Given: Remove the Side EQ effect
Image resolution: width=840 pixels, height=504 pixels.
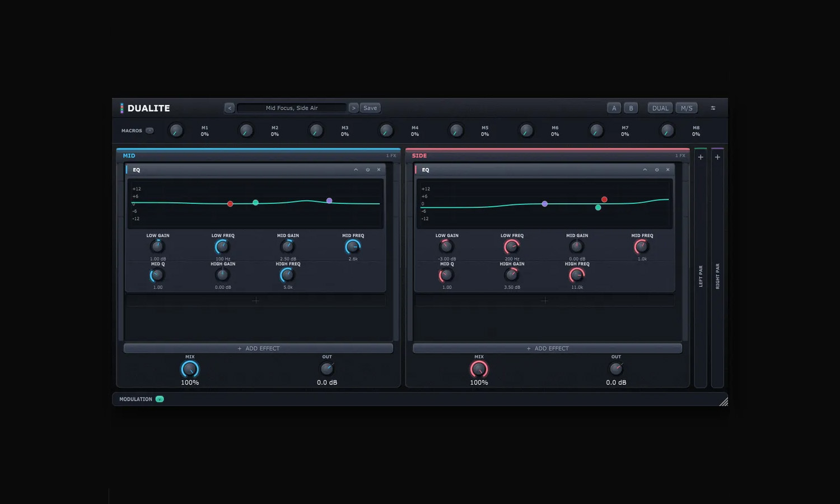Looking at the screenshot, I should 668,170.
